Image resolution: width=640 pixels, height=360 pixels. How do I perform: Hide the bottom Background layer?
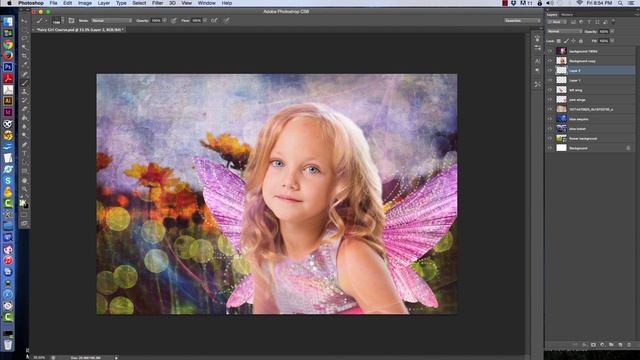tap(550, 148)
